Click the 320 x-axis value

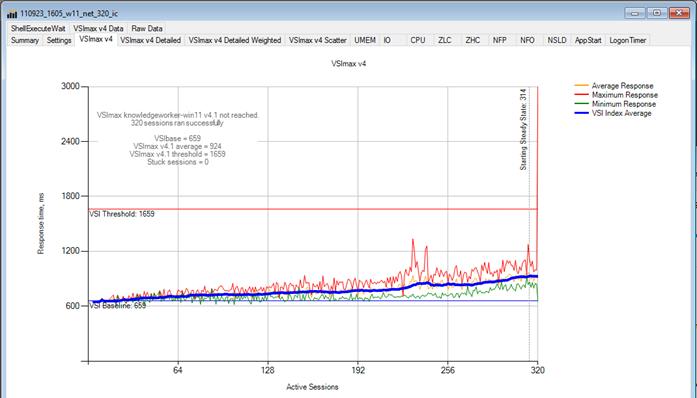[x=537, y=370]
